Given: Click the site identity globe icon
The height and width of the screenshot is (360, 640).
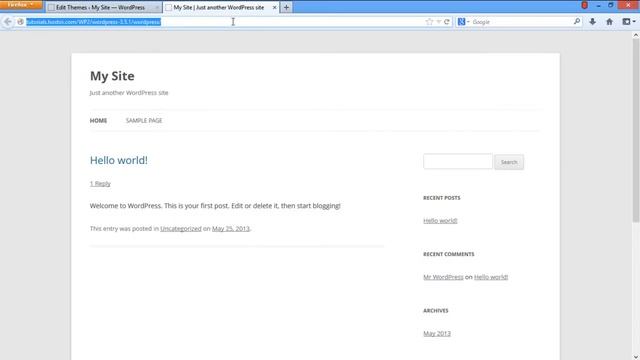Looking at the screenshot, I should [x=20, y=22].
